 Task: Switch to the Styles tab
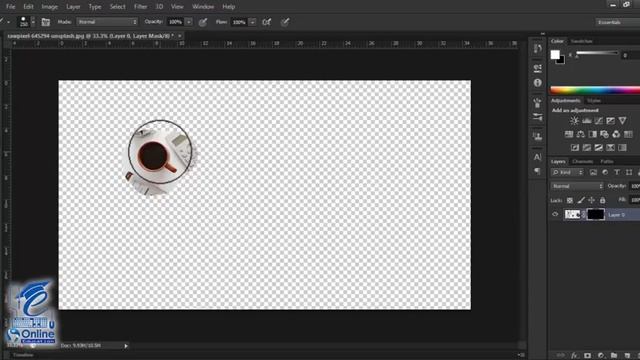[594, 100]
